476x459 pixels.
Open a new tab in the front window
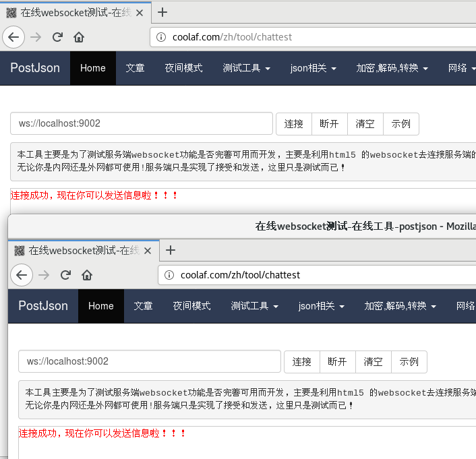point(171,251)
